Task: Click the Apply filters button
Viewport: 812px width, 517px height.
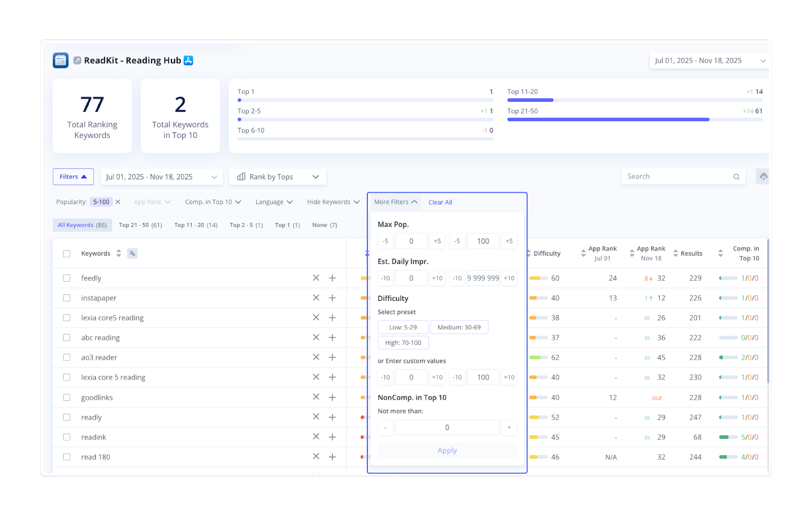Action: [x=447, y=451]
